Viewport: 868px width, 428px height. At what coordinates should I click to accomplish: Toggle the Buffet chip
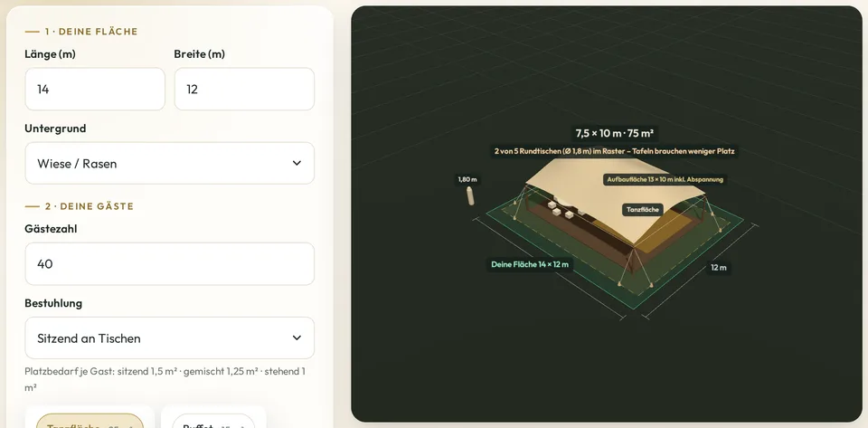click(213, 422)
